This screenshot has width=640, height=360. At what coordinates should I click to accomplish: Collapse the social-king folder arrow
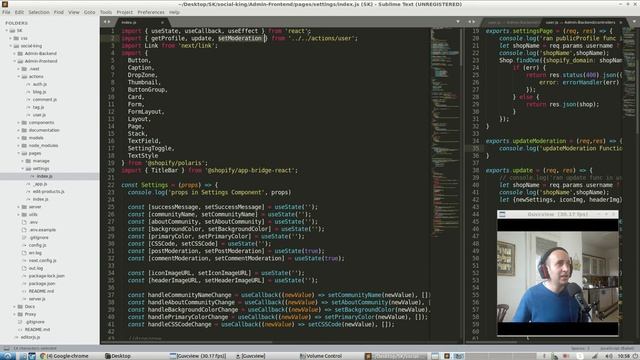pos(11,46)
